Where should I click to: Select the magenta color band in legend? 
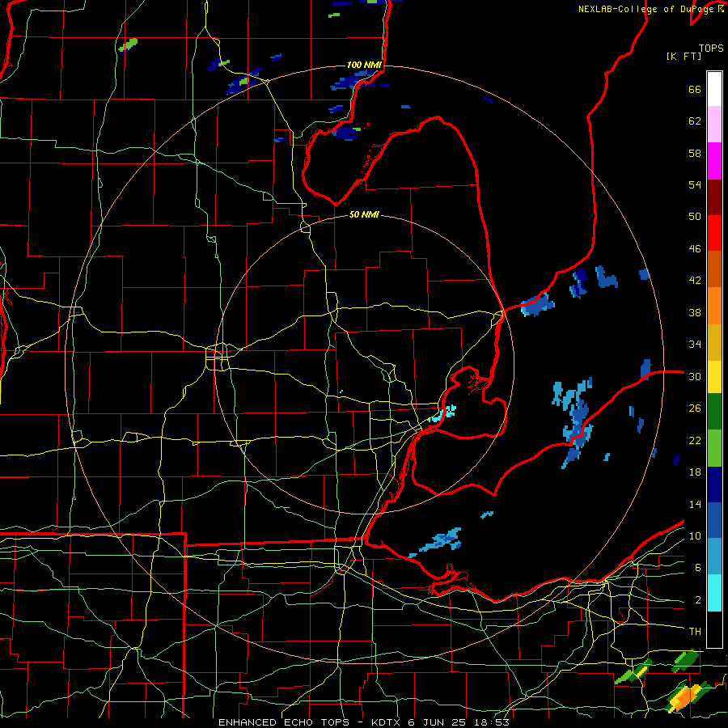[x=714, y=161]
